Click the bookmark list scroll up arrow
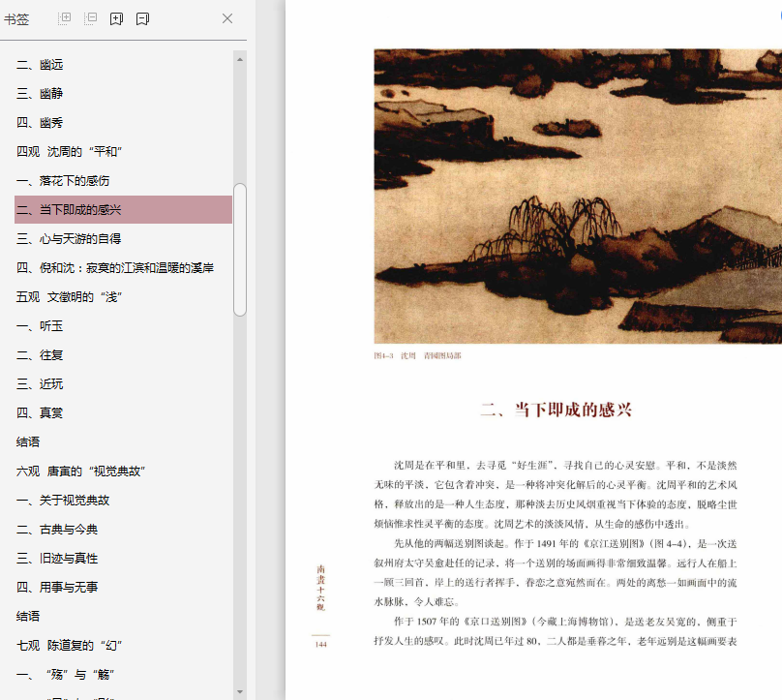 (x=240, y=59)
